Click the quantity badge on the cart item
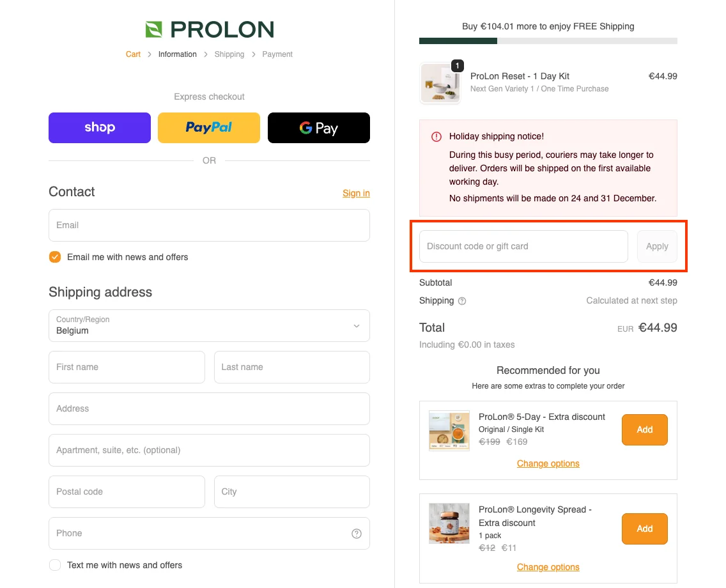The height and width of the screenshot is (588, 726). pos(457,65)
